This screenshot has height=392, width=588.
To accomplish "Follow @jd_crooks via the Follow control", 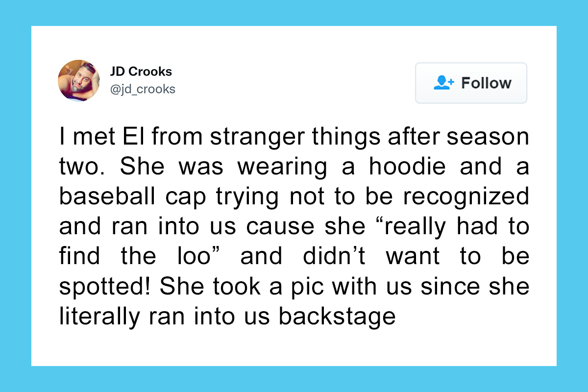I will click(x=470, y=83).
